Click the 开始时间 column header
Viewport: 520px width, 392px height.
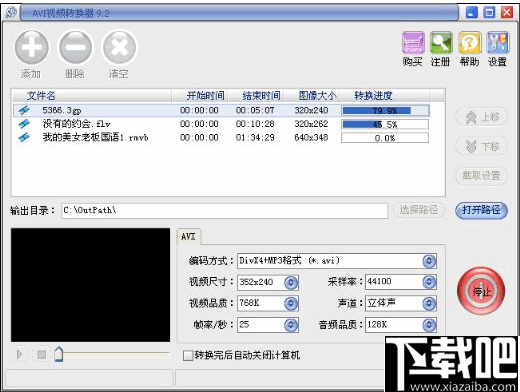(200, 96)
